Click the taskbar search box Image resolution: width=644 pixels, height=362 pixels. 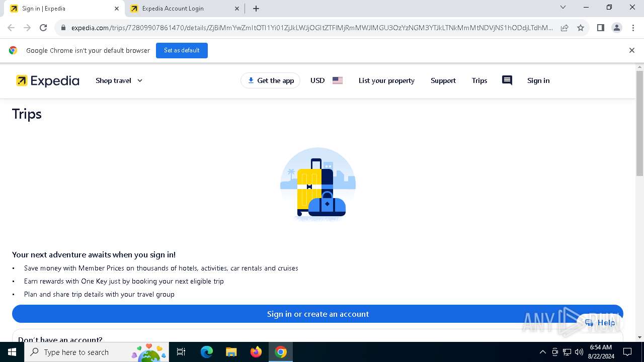coord(97,352)
